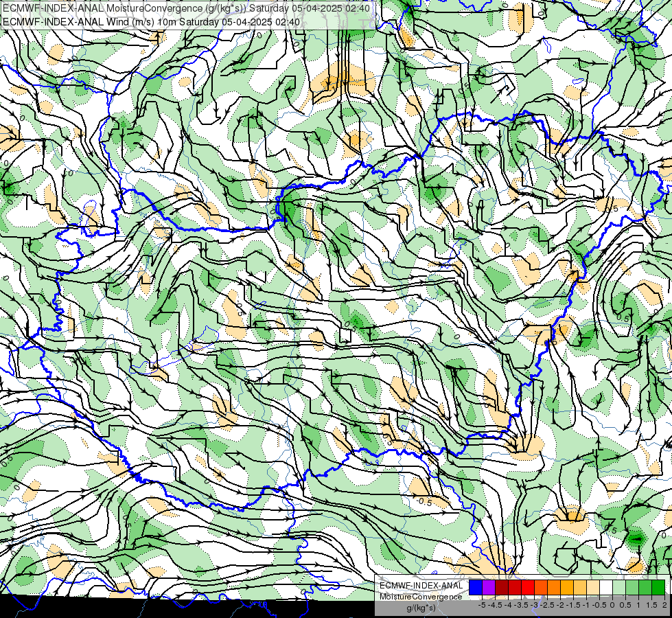Screen dimensions: 672x618
Task: Click the legend unit label g/(kg*s)
Action: coord(421,608)
